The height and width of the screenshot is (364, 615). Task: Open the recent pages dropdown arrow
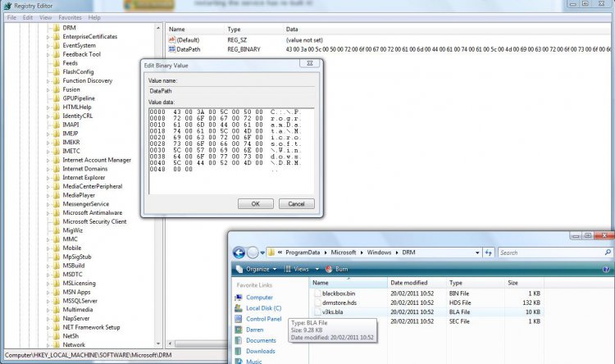coord(262,253)
